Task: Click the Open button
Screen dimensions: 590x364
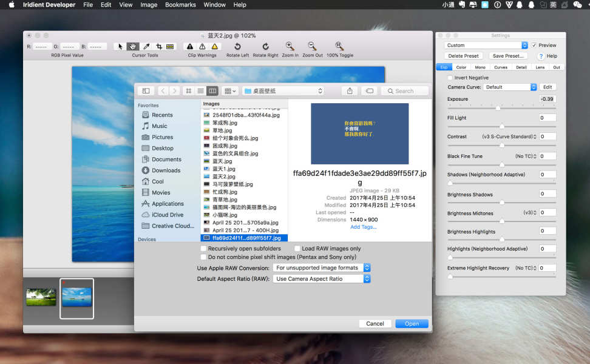Action: (412, 324)
